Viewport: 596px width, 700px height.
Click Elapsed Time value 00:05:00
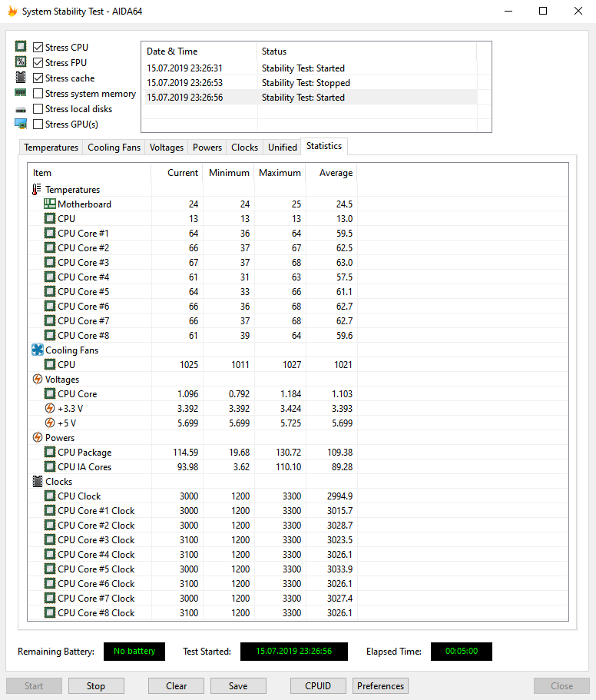462,652
